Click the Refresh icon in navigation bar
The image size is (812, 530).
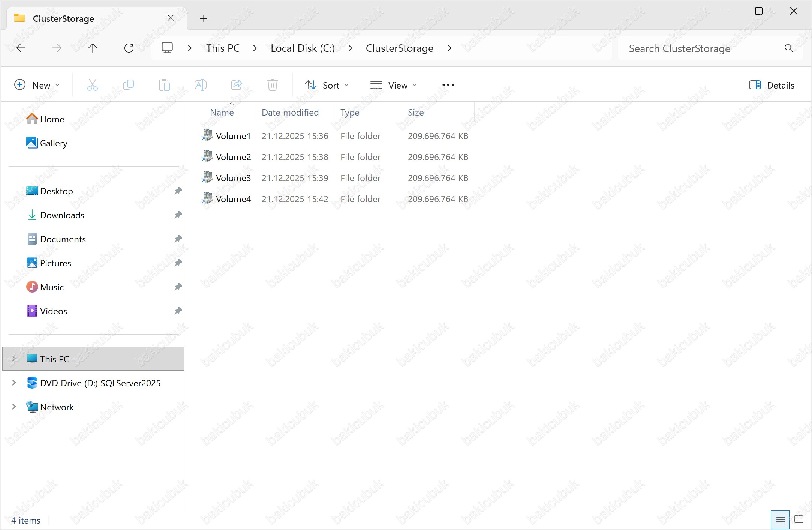pos(129,48)
